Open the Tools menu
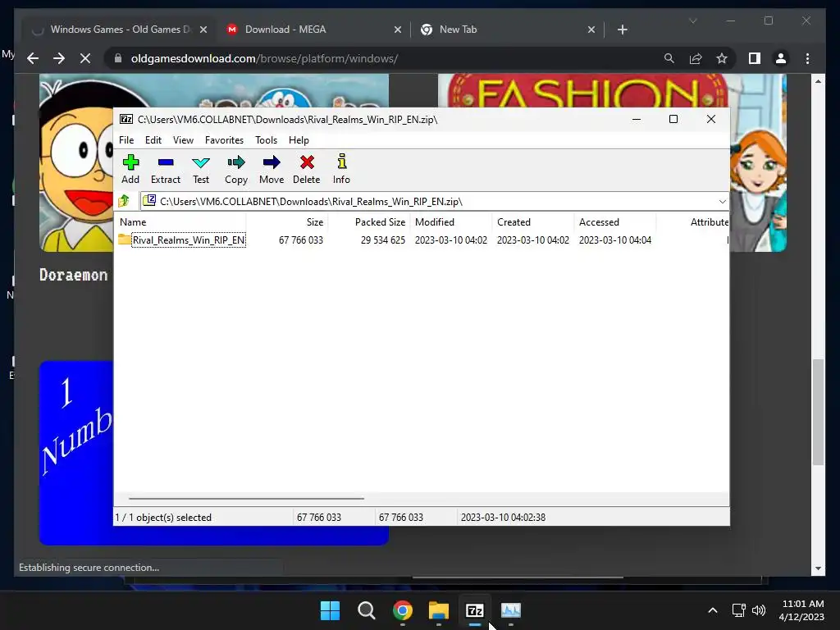The height and width of the screenshot is (630, 840). (x=266, y=139)
